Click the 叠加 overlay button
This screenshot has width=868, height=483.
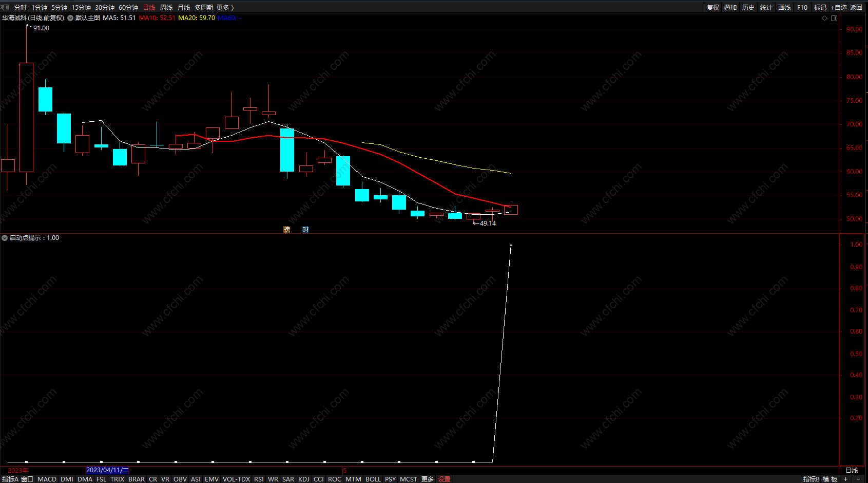pyautogui.click(x=730, y=8)
